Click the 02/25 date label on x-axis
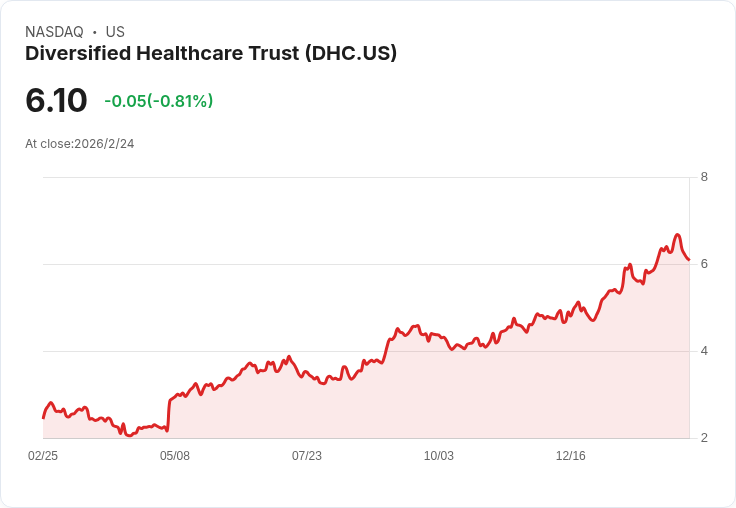Image resolution: width=736 pixels, height=508 pixels. [x=43, y=456]
